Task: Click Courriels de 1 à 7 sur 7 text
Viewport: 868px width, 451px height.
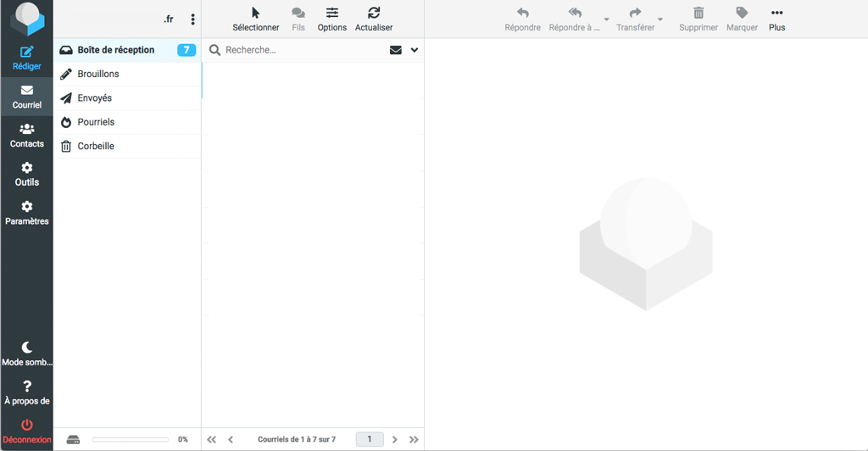Action: tap(297, 439)
